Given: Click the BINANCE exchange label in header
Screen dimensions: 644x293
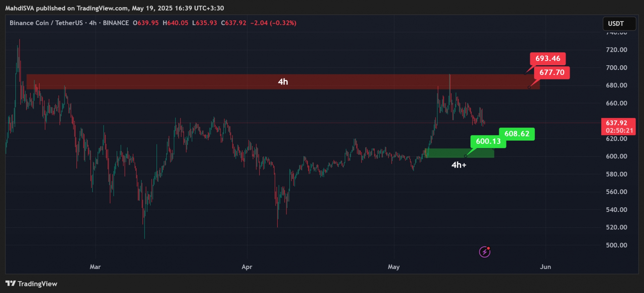Looking at the screenshot, I should click(116, 23).
